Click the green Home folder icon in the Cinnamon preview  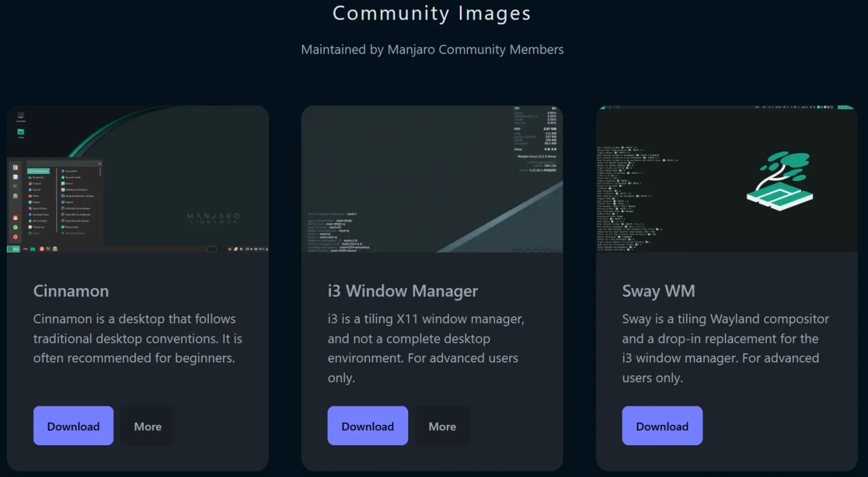pyautogui.click(x=21, y=133)
